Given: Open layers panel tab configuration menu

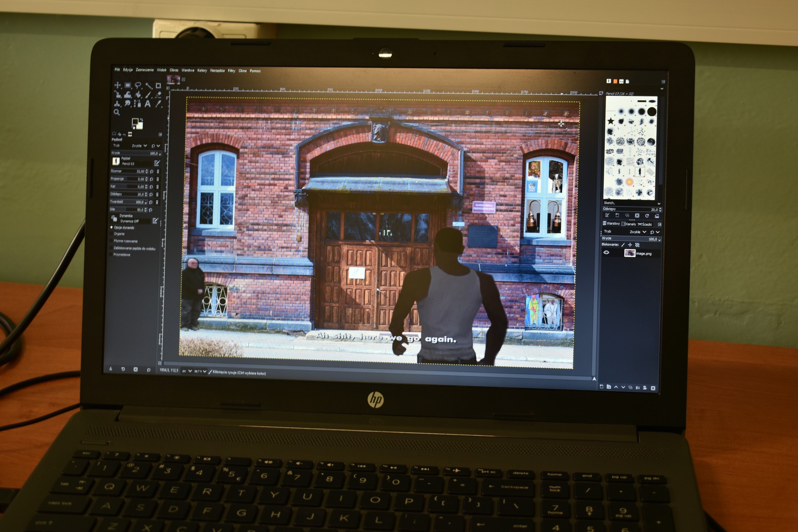Looking at the screenshot, I should 660,224.
